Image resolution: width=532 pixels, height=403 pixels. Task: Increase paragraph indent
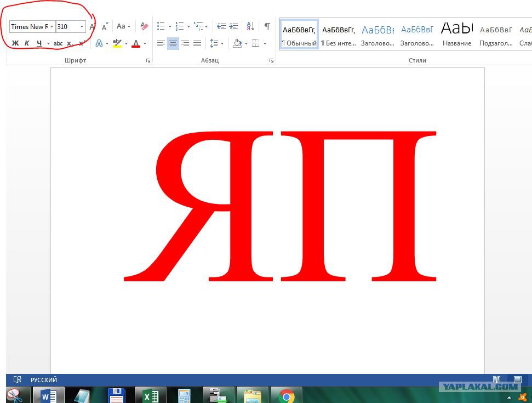233,26
